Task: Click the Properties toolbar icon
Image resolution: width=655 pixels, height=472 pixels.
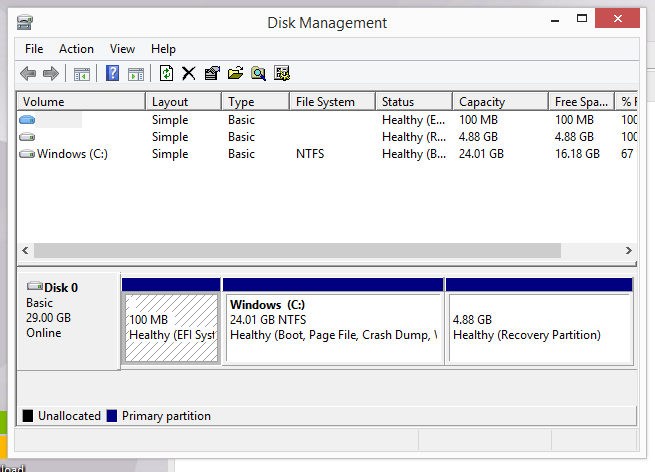Action: pos(211,73)
